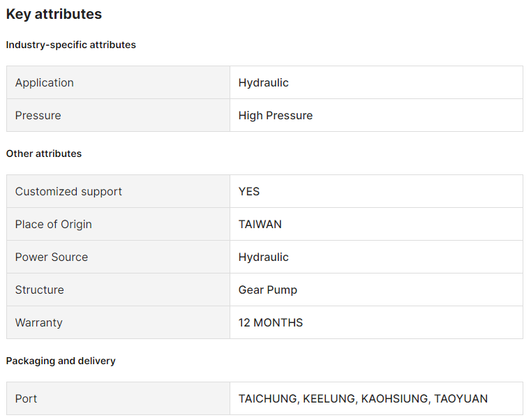Screen dimensions: 531x420
Task: Click the "Customized support" label
Action: pos(68,191)
